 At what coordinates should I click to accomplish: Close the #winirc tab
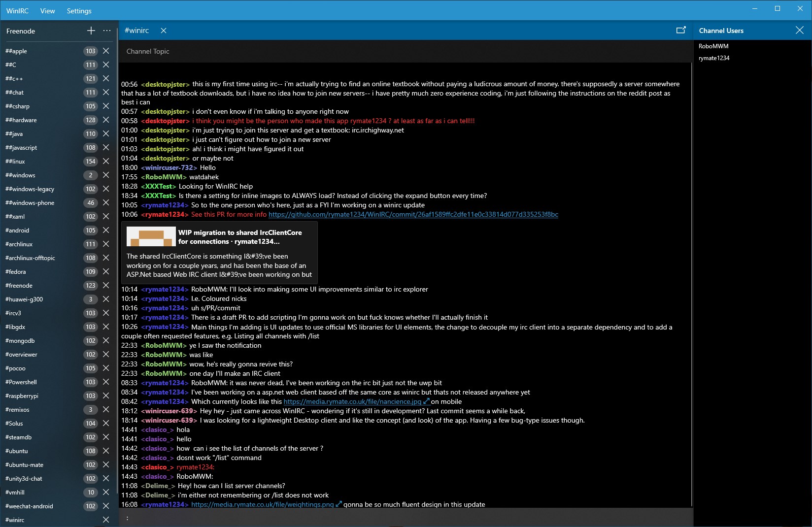(164, 31)
